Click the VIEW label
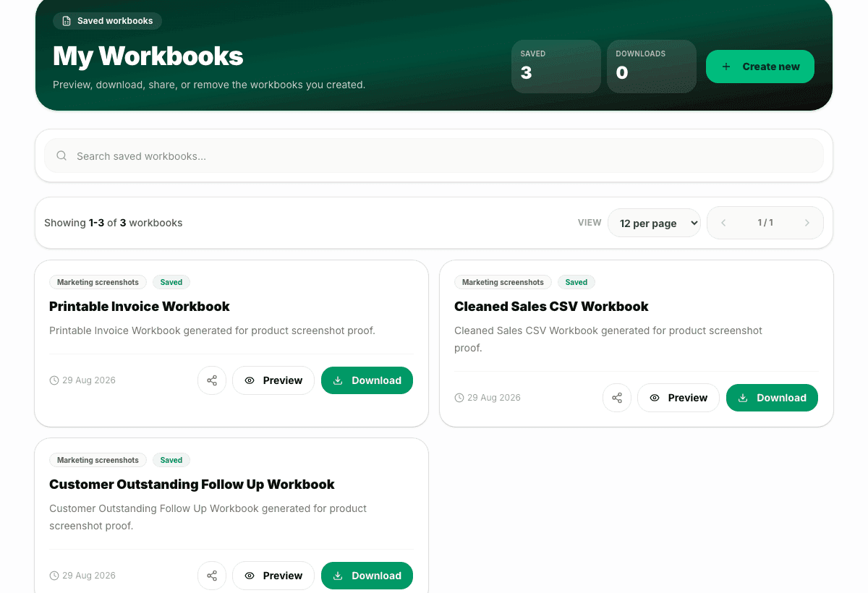 click(x=590, y=223)
